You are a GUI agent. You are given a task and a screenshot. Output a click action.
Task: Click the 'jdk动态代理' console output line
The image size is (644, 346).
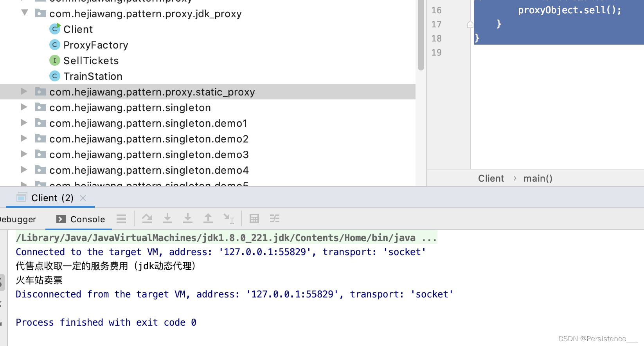pos(106,266)
